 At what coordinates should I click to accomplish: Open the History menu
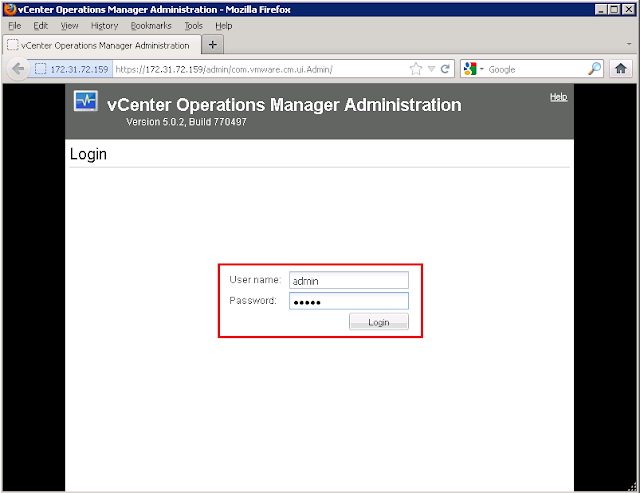tap(104, 26)
